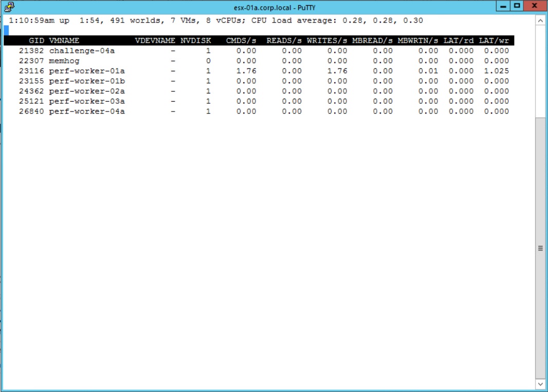
Task: Click the MBREAD/s column header
Action: pyautogui.click(x=372, y=41)
